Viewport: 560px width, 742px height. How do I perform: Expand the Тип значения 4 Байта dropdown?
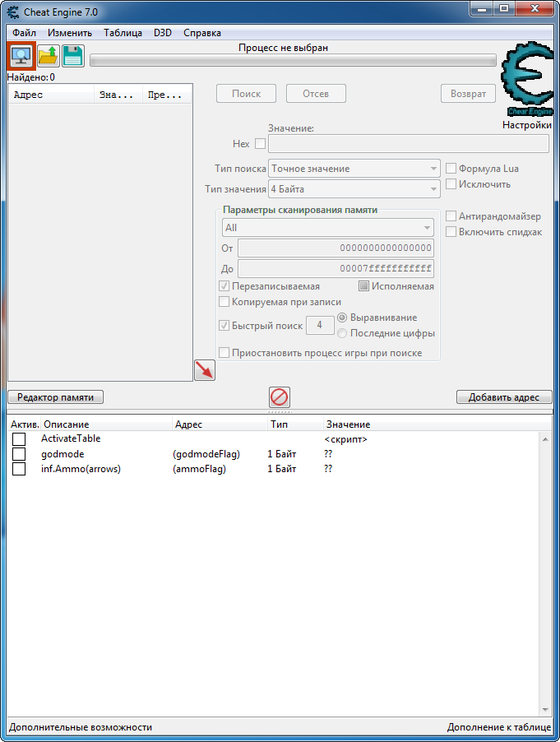tap(354, 189)
